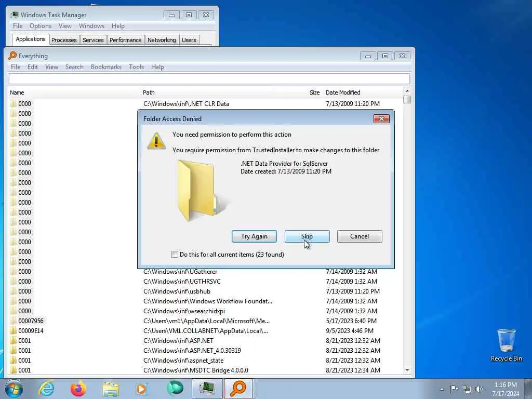Click the results scrollbar thumb

(407, 99)
